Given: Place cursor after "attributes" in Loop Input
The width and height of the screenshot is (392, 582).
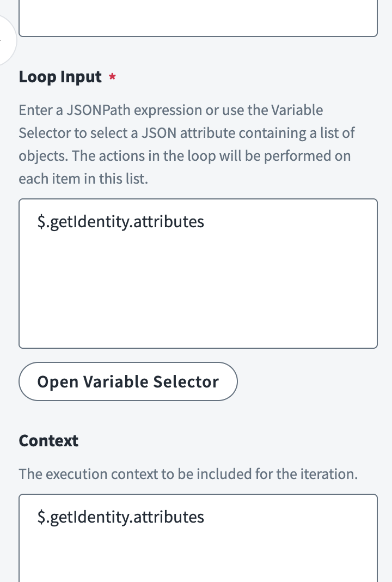Looking at the screenshot, I should coord(205,222).
